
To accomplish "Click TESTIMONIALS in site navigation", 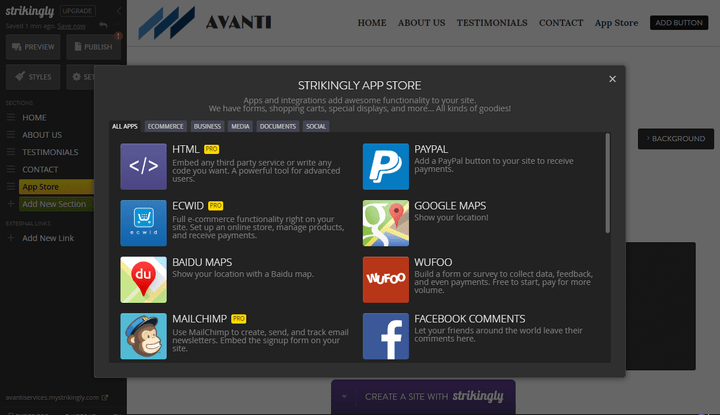I will (492, 22).
